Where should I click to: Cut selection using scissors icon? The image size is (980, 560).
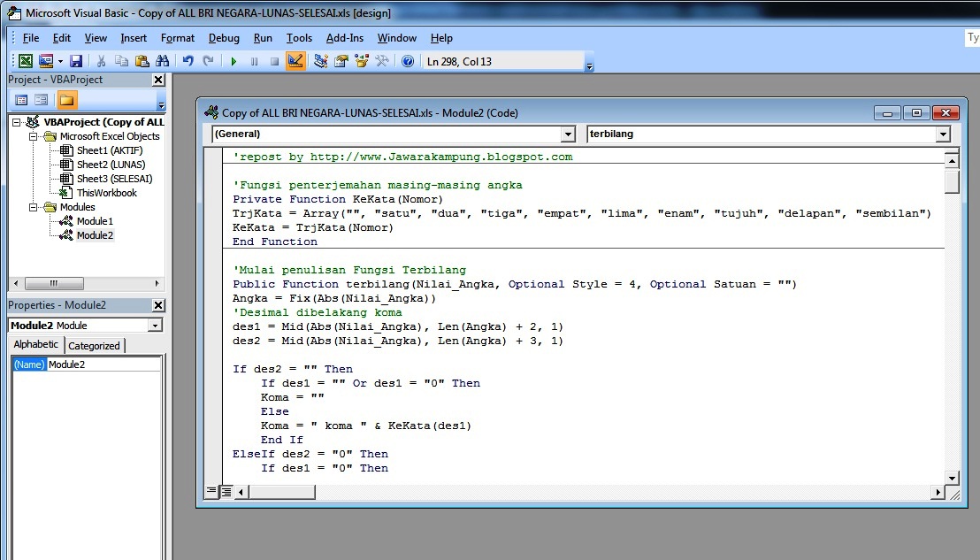tap(101, 61)
